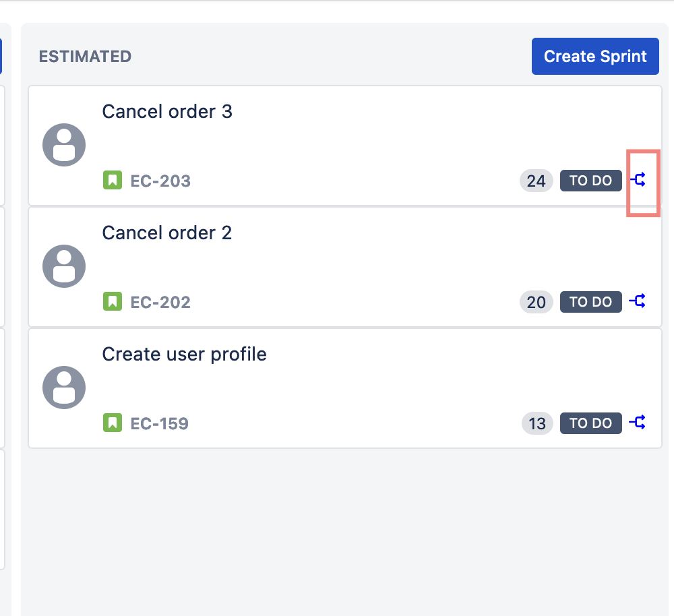Click the avatar on Create user profile
The image size is (674, 616).
coord(64,388)
